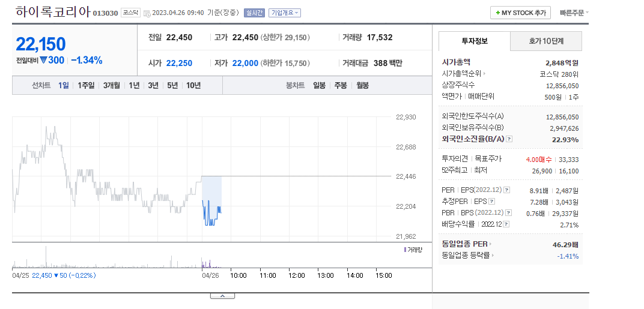Click the stock code 013030
This screenshot has width=644, height=309.
tap(106, 13)
